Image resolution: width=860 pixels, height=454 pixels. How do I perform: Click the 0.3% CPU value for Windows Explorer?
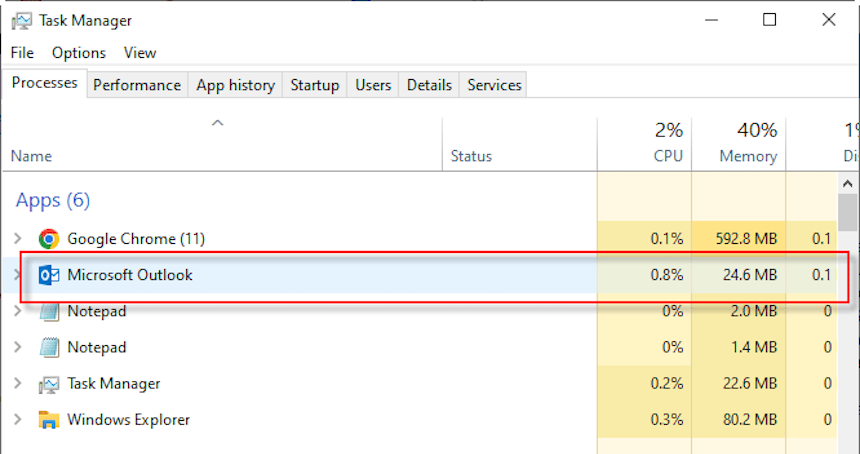[666, 420]
